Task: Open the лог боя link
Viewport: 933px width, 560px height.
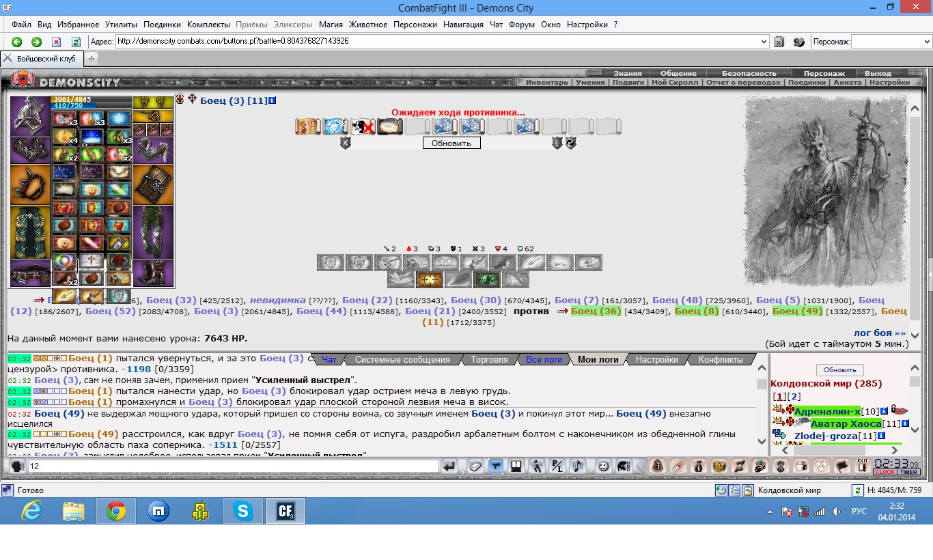Action: pos(880,333)
